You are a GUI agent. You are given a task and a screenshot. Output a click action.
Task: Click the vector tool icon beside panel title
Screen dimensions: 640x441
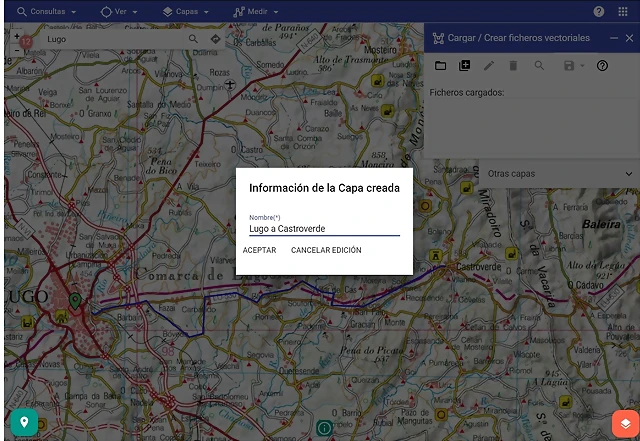438,38
